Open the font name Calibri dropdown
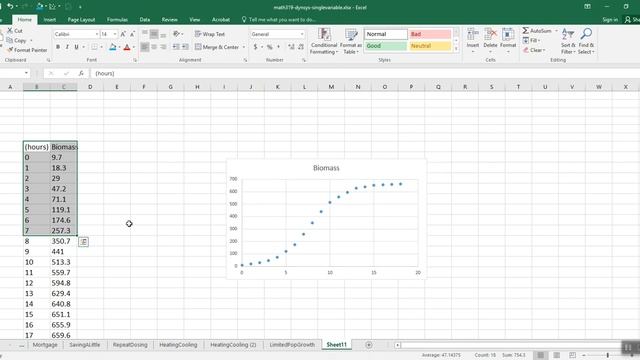The width and height of the screenshot is (640, 360). coord(97,34)
